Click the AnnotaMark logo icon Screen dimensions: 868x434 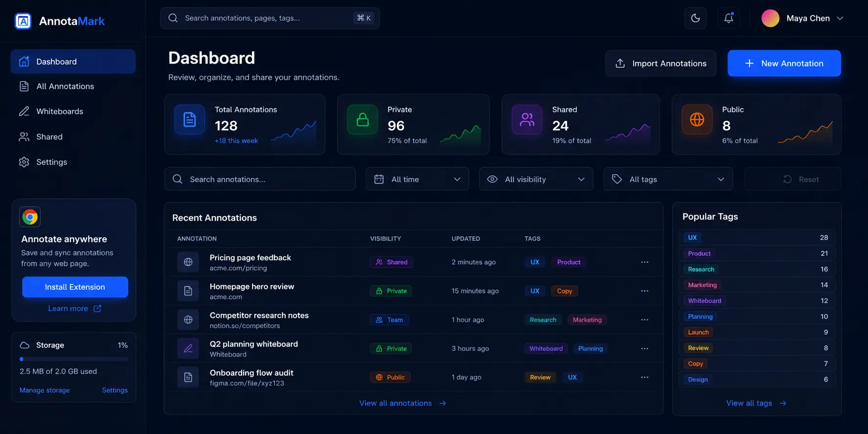[x=23, y=21]
